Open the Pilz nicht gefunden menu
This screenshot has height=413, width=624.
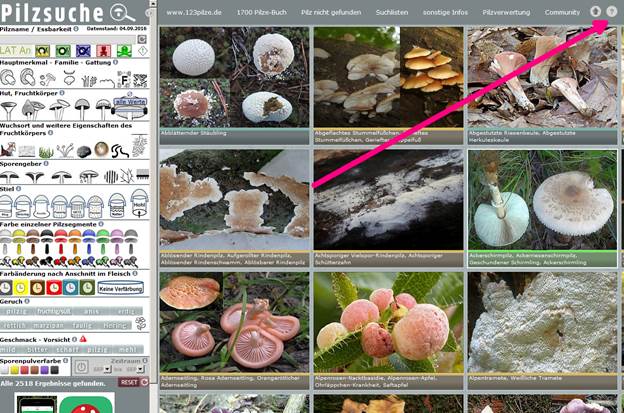pyautogui.click(x=331, y=12)
